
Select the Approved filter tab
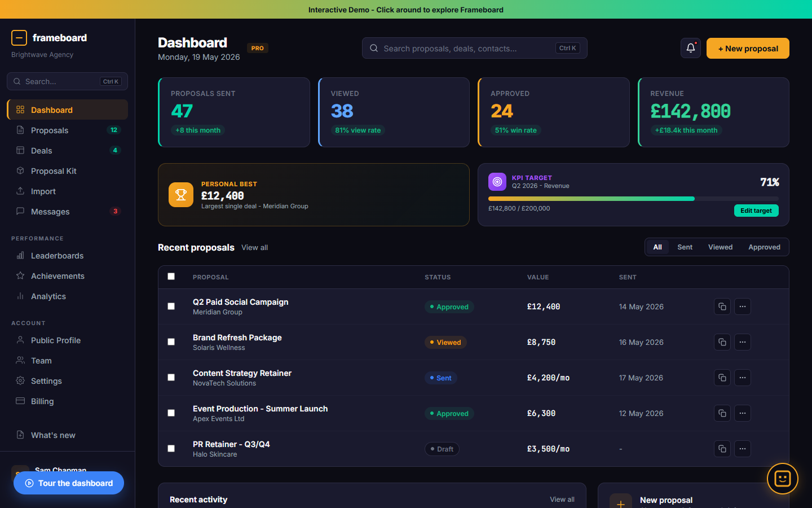click(764, 247)
